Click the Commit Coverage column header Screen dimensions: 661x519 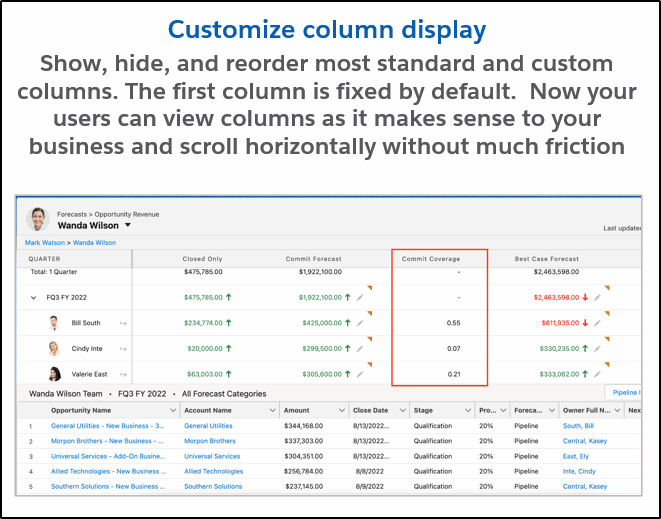pyautogui.click(x=431, y=259)
